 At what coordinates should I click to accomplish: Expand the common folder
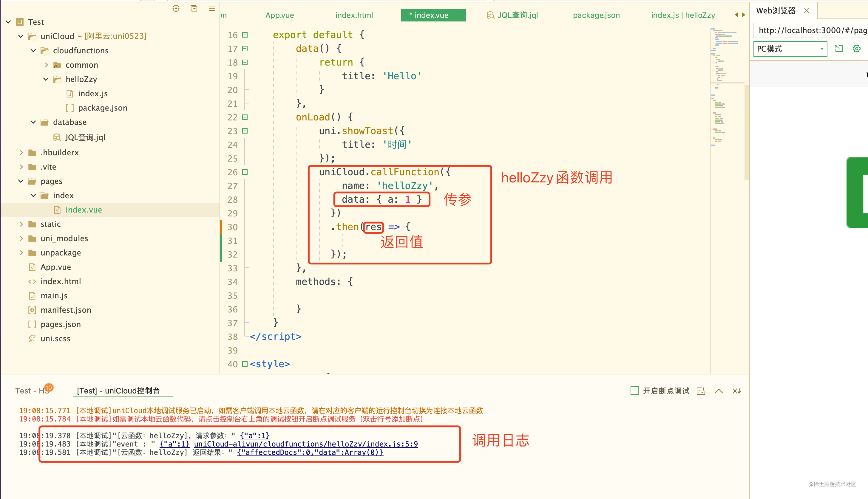46,65
